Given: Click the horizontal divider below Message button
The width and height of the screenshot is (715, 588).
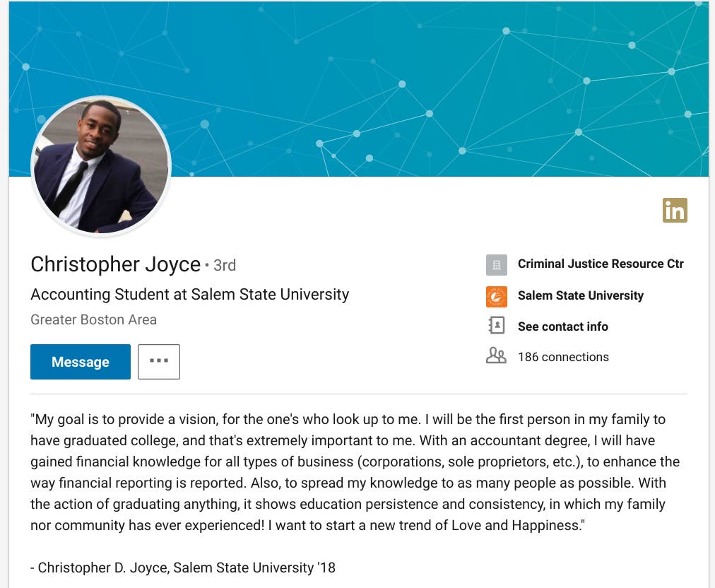Looking at the screenshot, I should pyautogui.click(x=359, y=394).
